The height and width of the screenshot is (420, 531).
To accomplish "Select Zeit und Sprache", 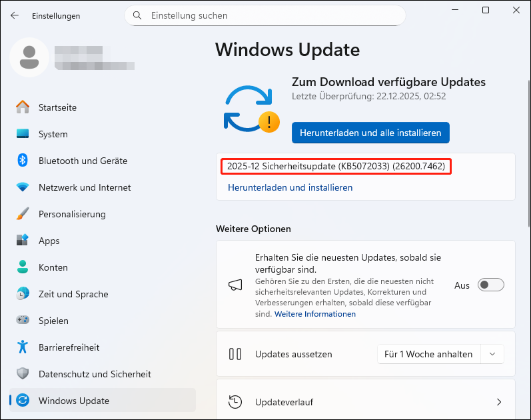I will [x=103, y=294].
